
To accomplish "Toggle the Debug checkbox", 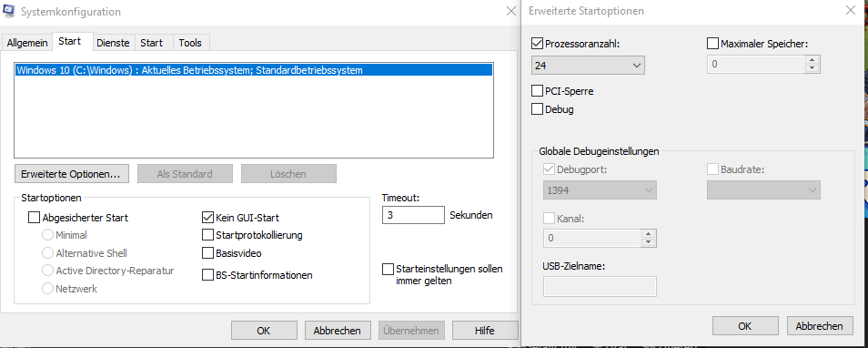I will point(537,109).
